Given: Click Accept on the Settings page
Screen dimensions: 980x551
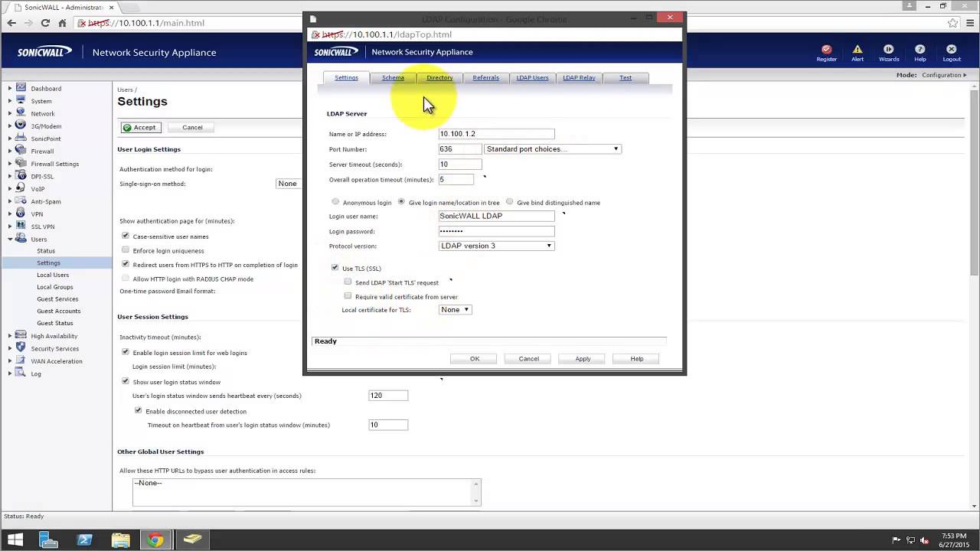Looking at the screenshot, I should (140, 127).
